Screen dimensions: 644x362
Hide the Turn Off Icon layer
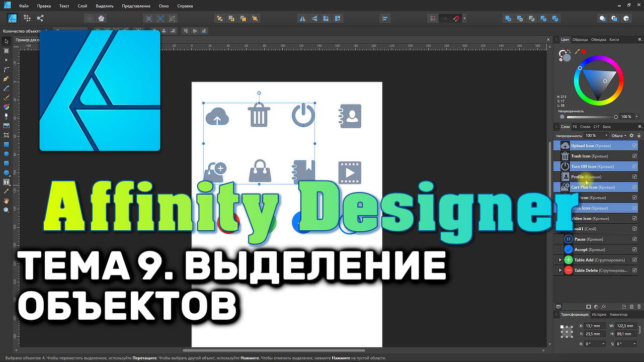634,166
